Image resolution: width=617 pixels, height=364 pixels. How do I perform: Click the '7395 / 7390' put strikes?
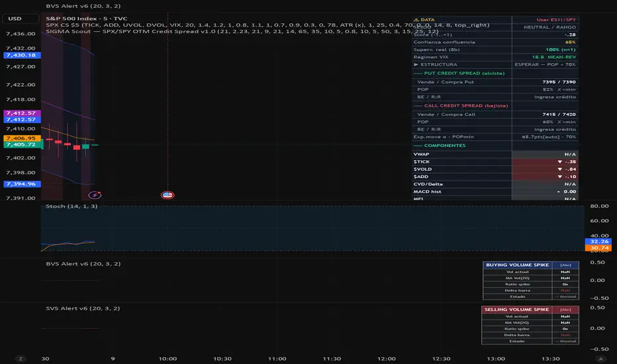(559, 82)
